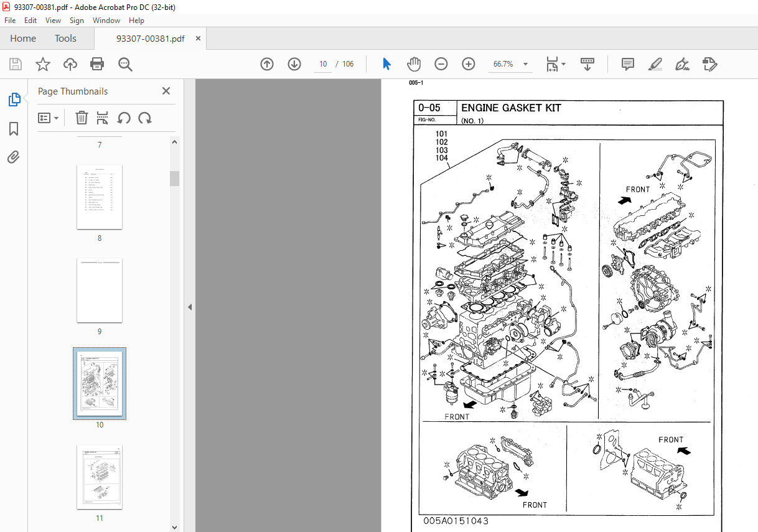The image size is (758, 532).
Task: Click the 0-05 figure number
Action: (x=429, y=108)
